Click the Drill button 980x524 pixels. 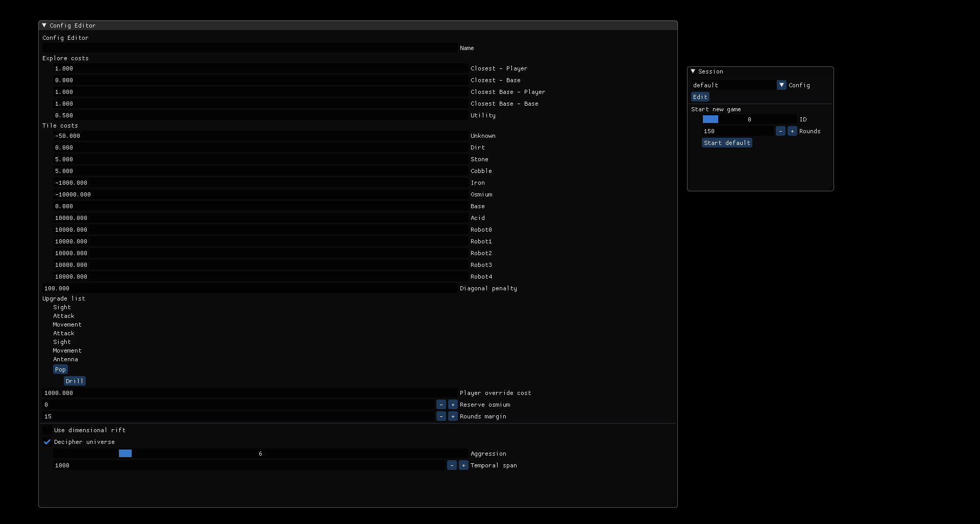(x=75, y=381)
